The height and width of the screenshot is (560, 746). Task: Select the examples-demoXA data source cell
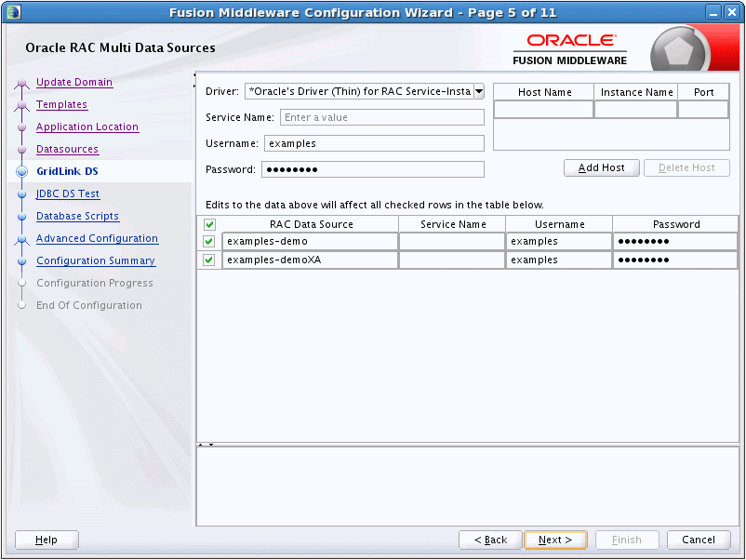click(310, 260)
